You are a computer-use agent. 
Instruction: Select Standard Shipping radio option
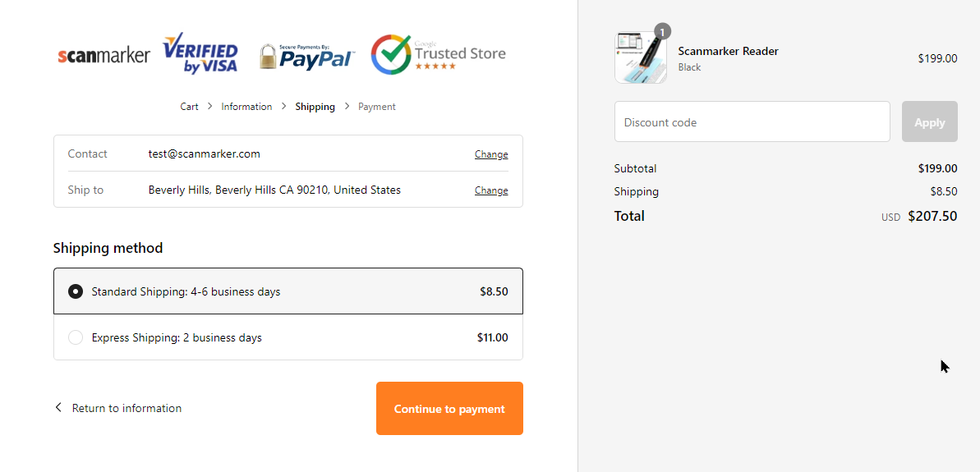pos(76,291)
